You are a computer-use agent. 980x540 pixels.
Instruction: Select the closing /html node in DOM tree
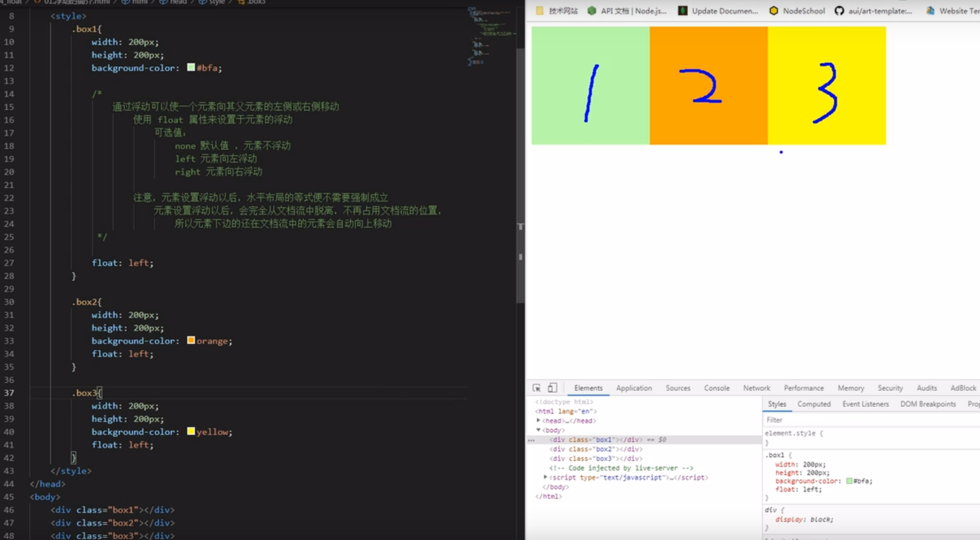549,496
